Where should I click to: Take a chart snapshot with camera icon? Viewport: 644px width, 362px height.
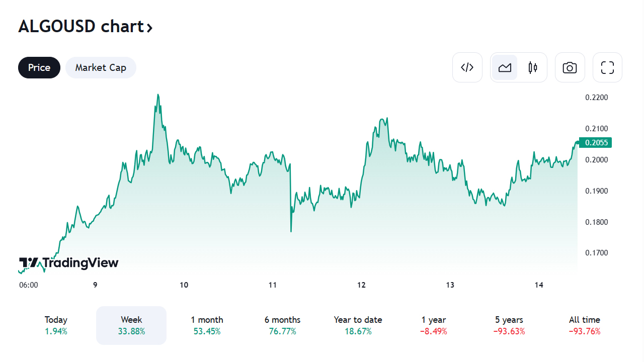pyautogui.click(x=570, y=67)
